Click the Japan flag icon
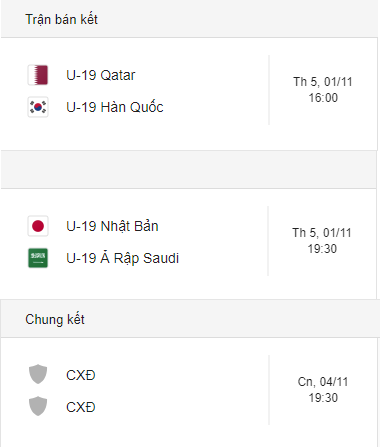Image resolution: width=380 pixels, height=447 pixels. [x=38, y=226]
